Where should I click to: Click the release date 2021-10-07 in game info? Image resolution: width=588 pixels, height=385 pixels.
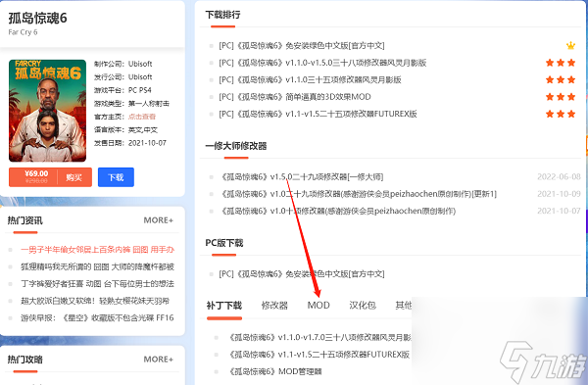(147, 143)
